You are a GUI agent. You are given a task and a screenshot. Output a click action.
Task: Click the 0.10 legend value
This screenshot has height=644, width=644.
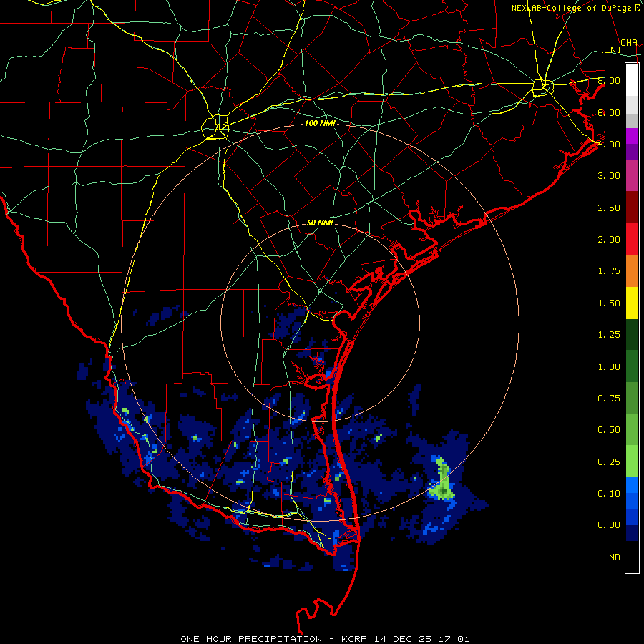[609, 494]
